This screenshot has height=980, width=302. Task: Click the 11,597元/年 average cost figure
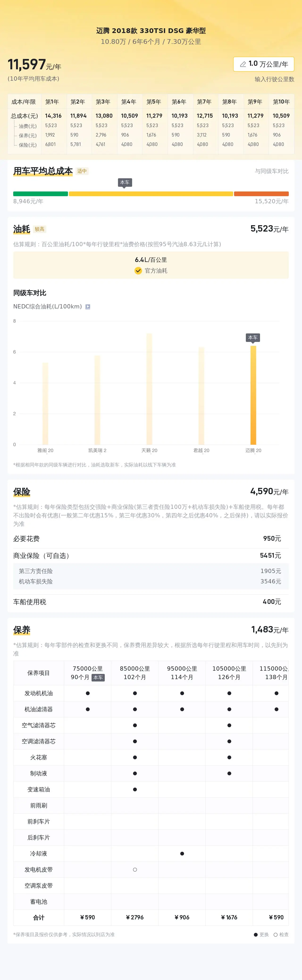click(x=34, y=65)
